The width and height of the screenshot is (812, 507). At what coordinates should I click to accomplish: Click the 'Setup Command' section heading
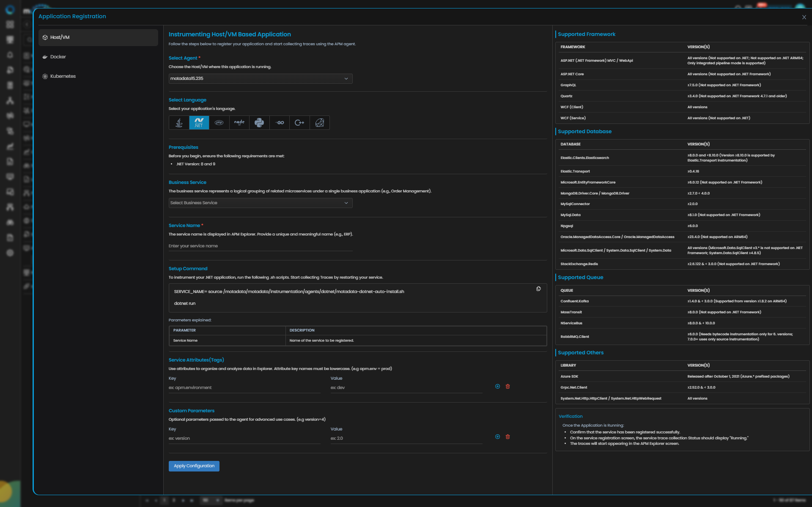(x=188, y=269)
